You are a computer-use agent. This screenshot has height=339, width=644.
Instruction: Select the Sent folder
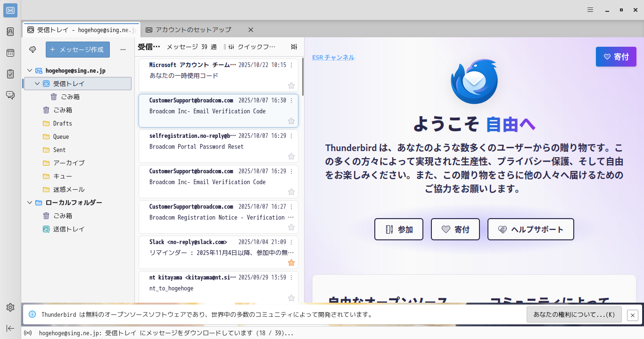[x=77, y=150]
